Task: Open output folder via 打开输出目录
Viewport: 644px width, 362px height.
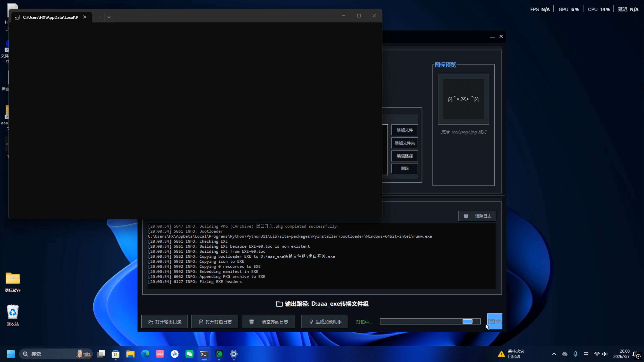Action: 165,322
